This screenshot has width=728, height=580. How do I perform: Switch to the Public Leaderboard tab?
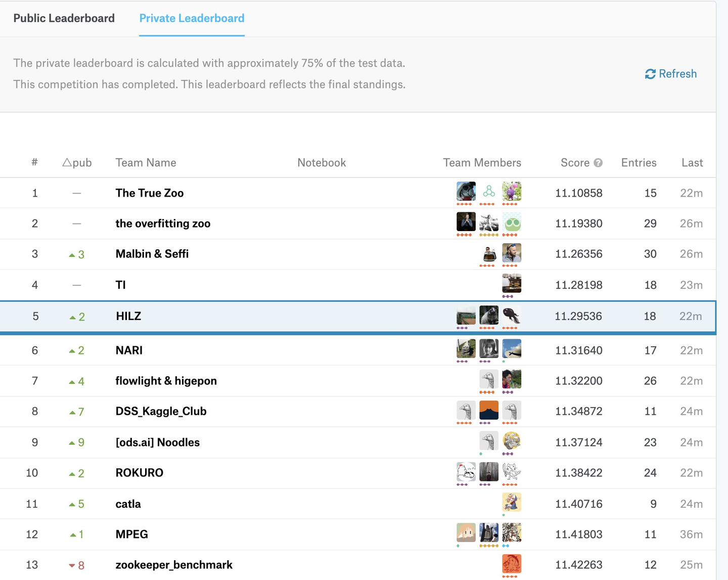point(64,18)
